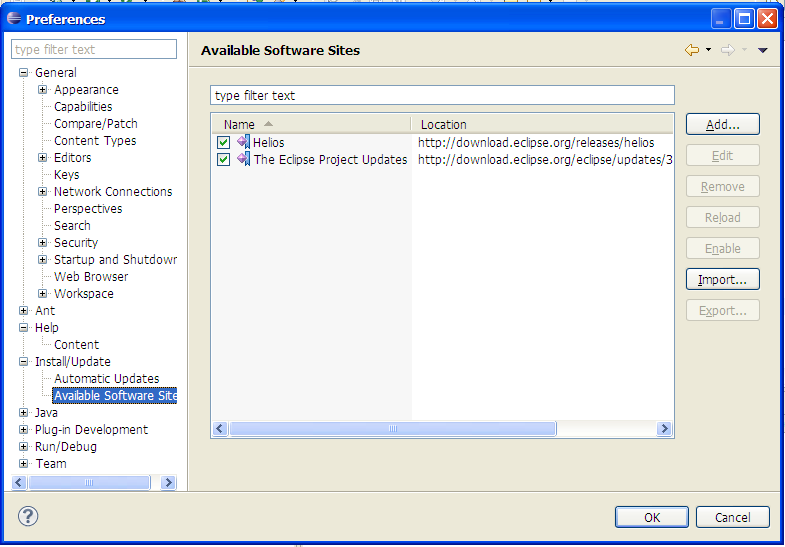Expand the Appearance node
Screen dimensions: 785x547
[43, 90]
